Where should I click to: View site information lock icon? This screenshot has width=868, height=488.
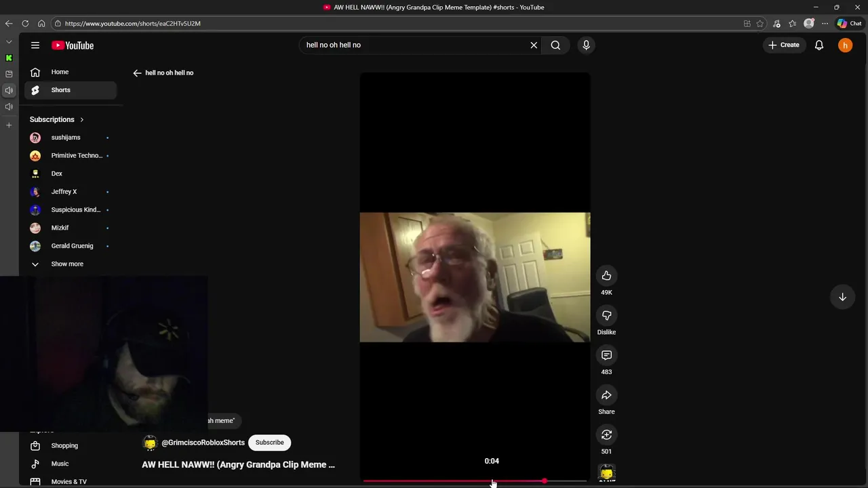point(58,24)
